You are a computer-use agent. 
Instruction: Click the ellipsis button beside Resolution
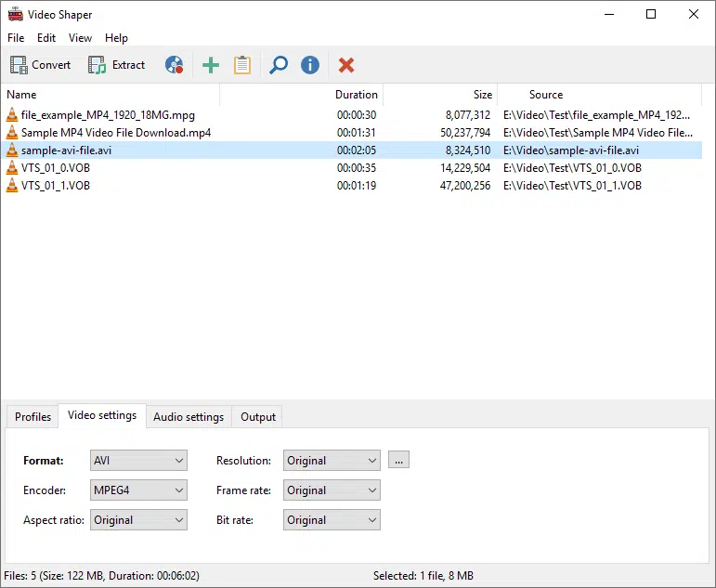[398, 460]
